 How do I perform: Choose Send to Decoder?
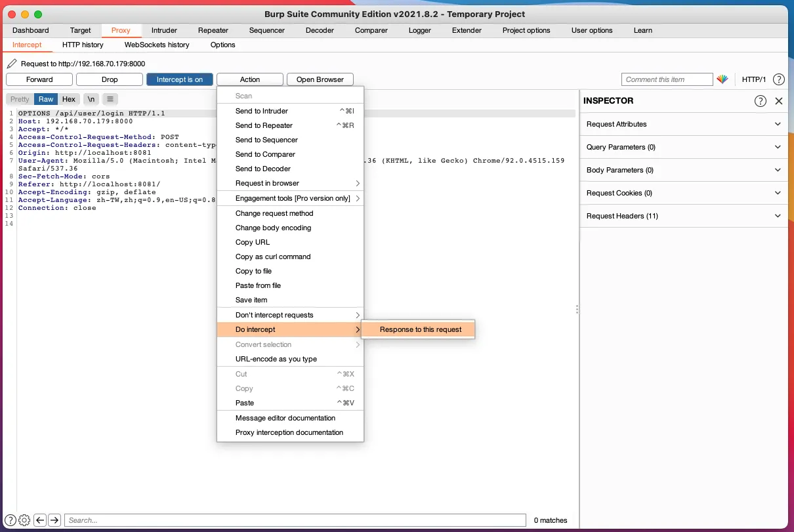pyautogui.click(x=290, y=169)
